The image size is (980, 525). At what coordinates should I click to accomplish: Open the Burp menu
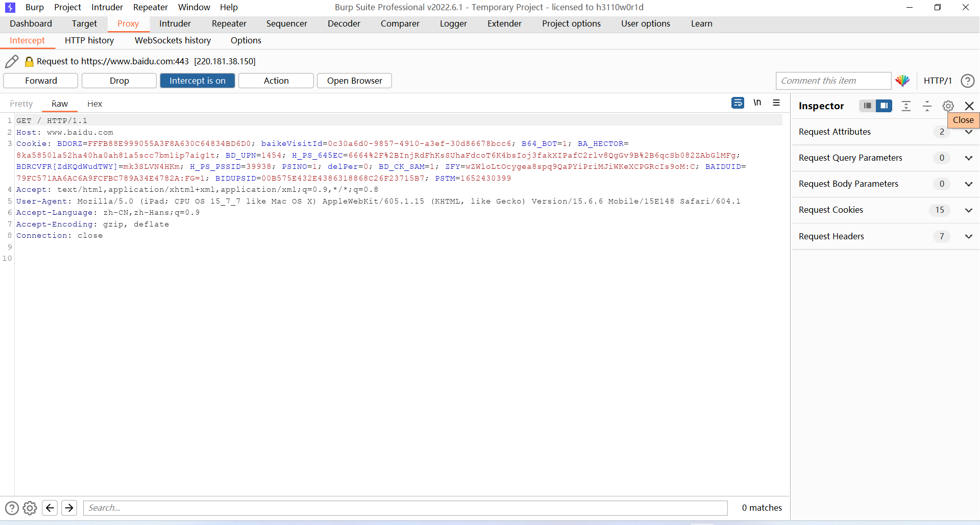[35, 7]
